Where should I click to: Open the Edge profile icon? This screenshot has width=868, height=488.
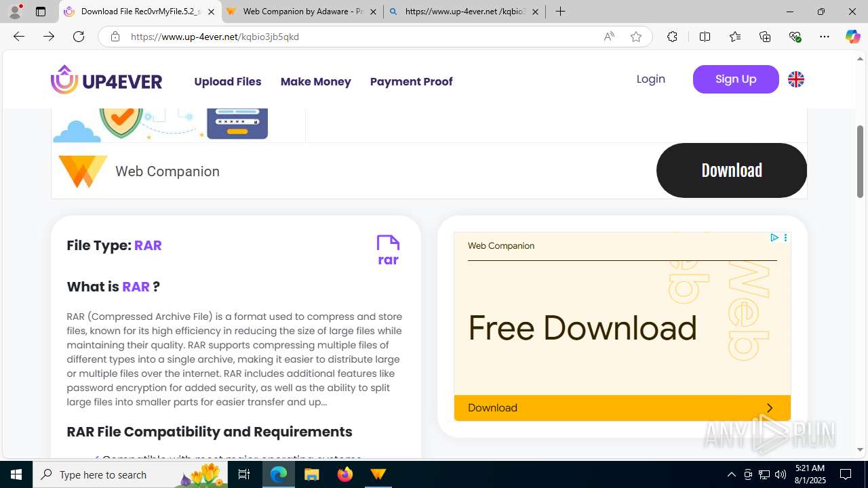point(15,12)
